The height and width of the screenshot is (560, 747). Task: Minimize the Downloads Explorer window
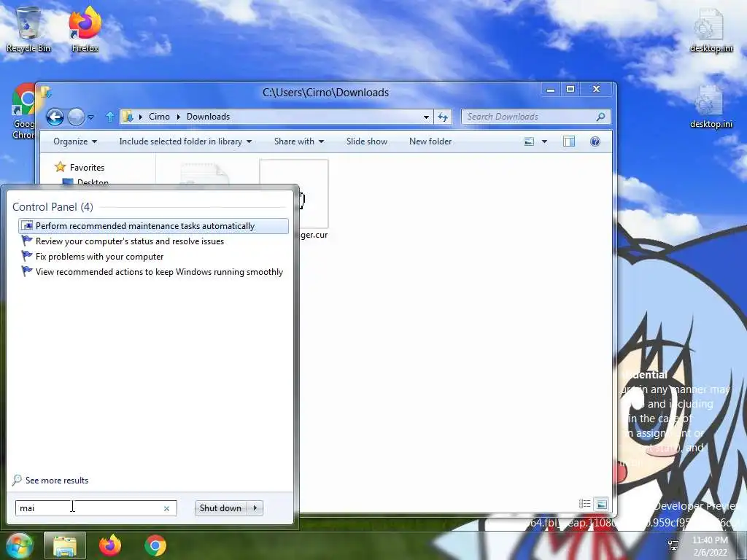(551, 89)
